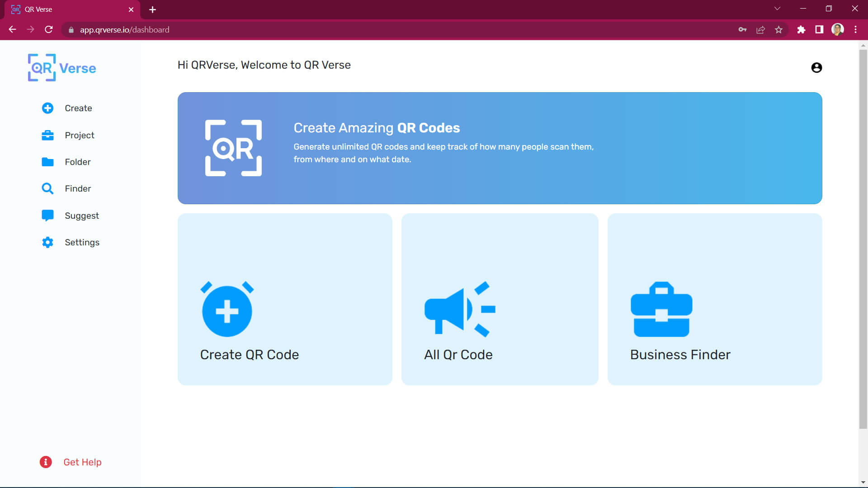Click the Suggest chat bubble icon
Screen dimensions: 868x488
[47, 216]
